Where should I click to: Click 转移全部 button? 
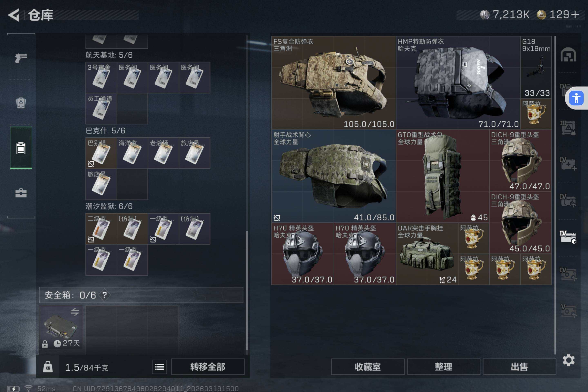pyautogui.click(x=207, y=367)
